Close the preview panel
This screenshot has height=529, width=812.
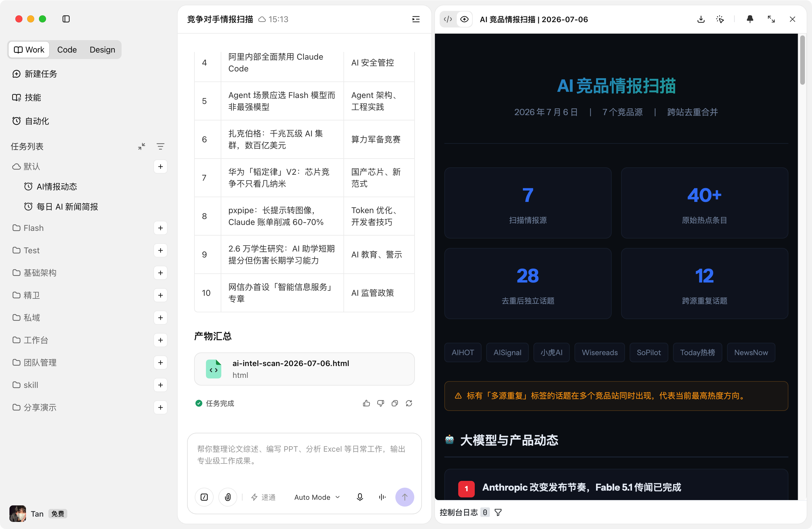792,19
